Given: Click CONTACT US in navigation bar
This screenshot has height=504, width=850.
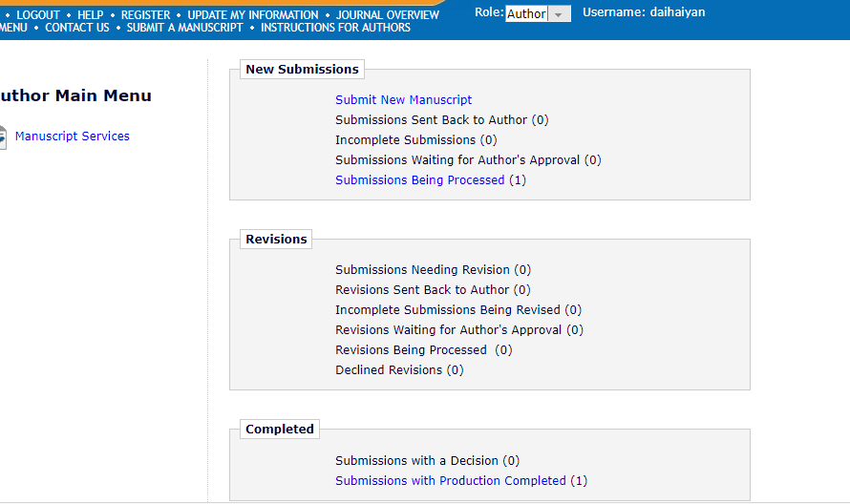Looking at the screenshot, I should 77,28.
